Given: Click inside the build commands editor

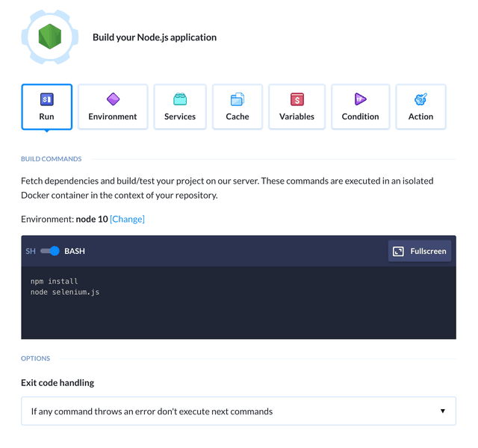Looking at the screenshot, I should 238,302.
